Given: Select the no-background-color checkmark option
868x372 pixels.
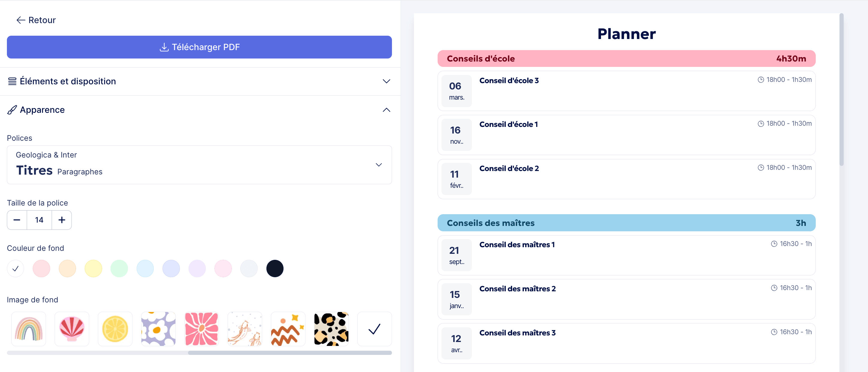Looking at the screenshot, I should point(15,268).
